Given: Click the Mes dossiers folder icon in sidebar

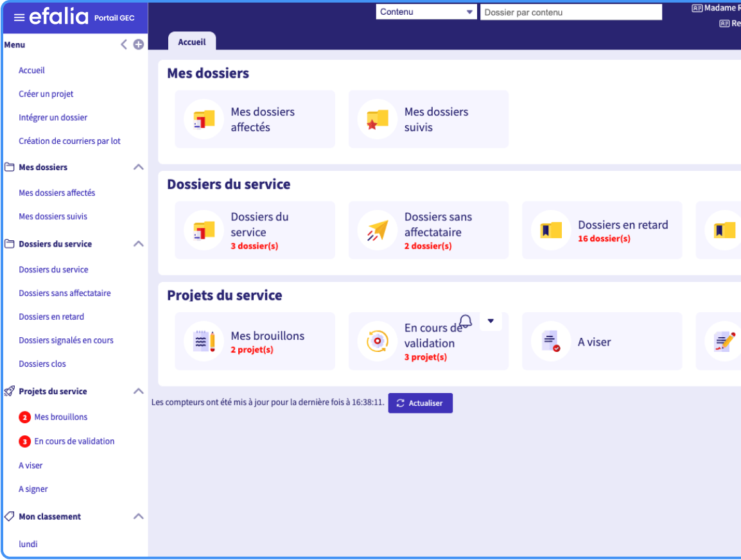Looking at the screenshot, I should click(10, 167).
